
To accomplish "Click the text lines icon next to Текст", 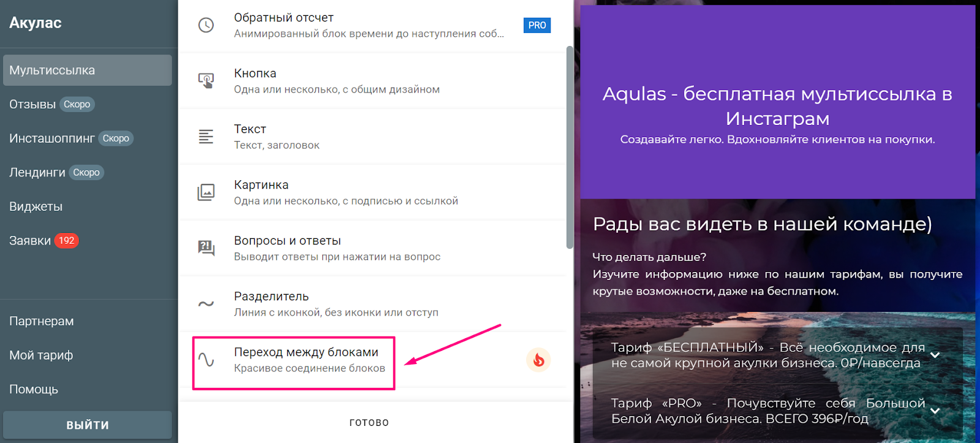I will (x=206, y=137).
